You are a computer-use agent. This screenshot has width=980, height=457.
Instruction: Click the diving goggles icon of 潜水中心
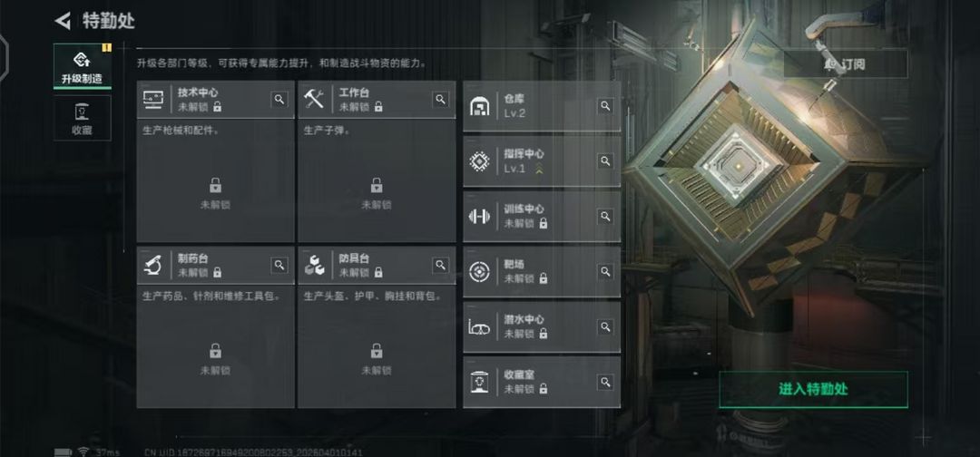[x=479, y=327]
